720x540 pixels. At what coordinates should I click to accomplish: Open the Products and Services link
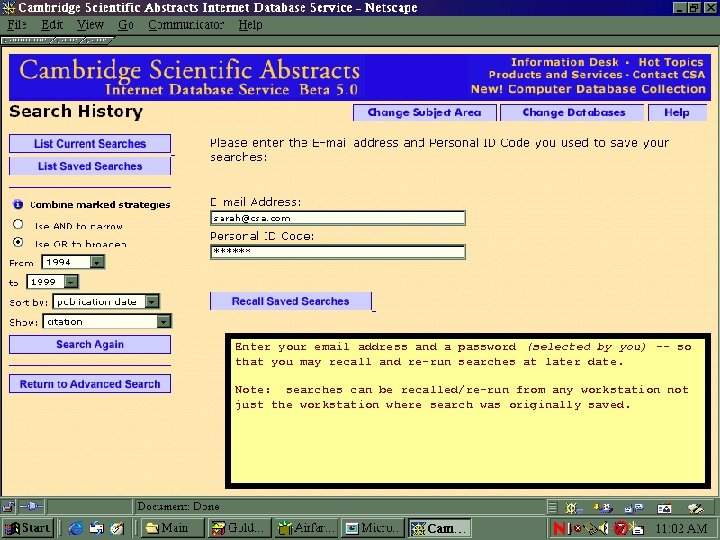coord(556,75)
